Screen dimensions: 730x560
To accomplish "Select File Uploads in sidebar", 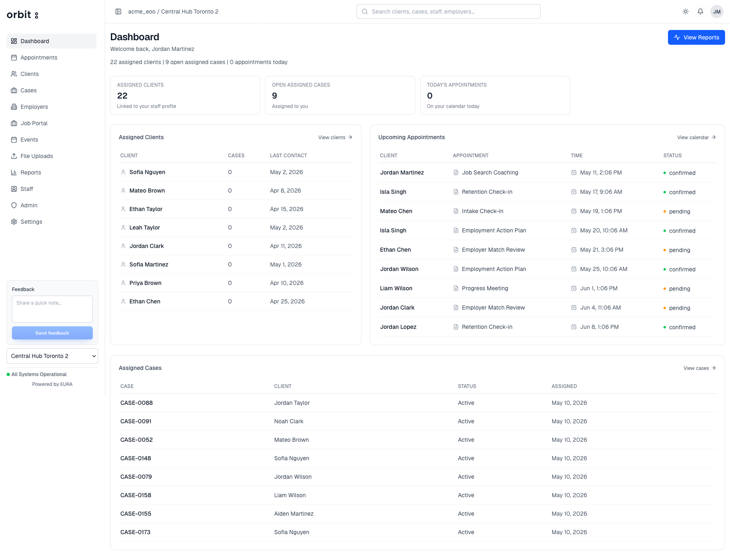I will tap(51, 156).
